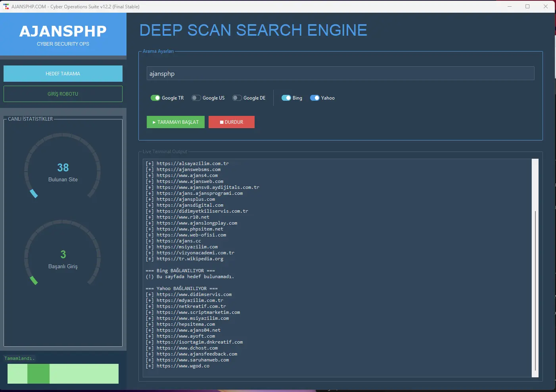
Task: Select HEDEF TARAMA in the sidebar
Action: [x=63, y=73]
